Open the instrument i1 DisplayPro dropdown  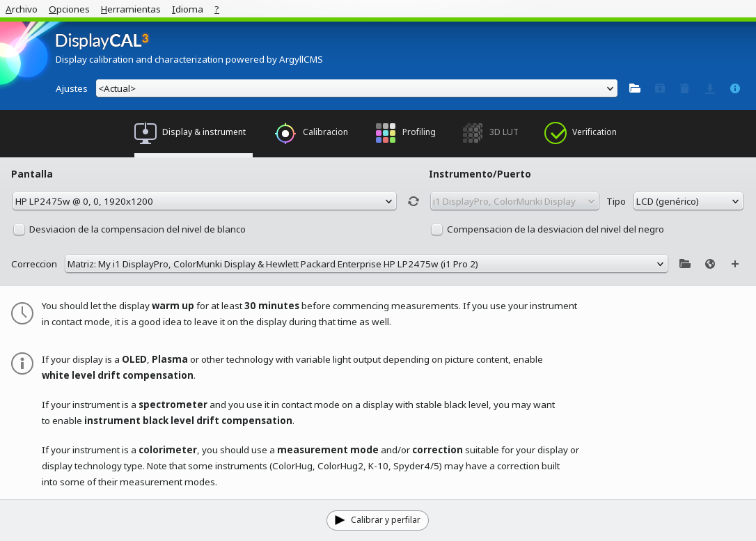click(514, 201)
